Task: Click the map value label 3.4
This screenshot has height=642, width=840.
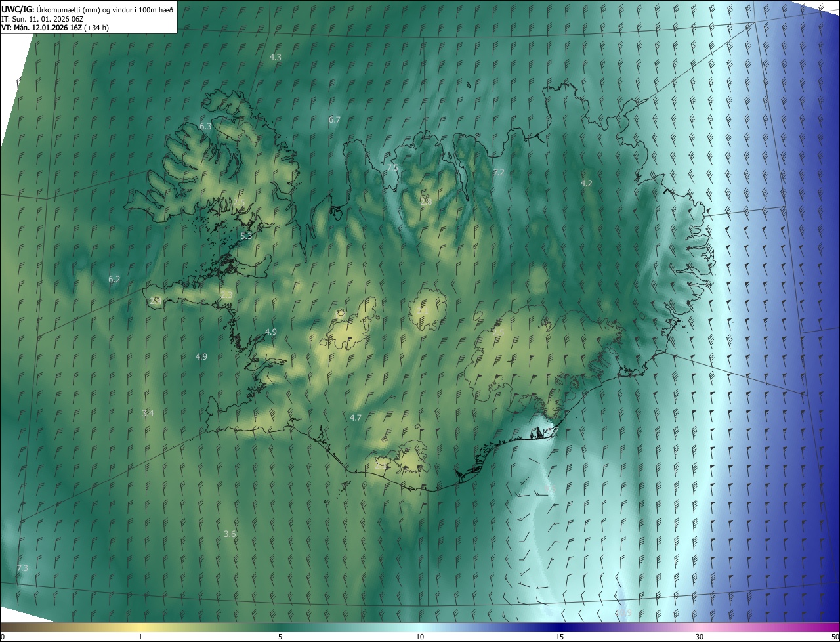Action: coord(148,413)
